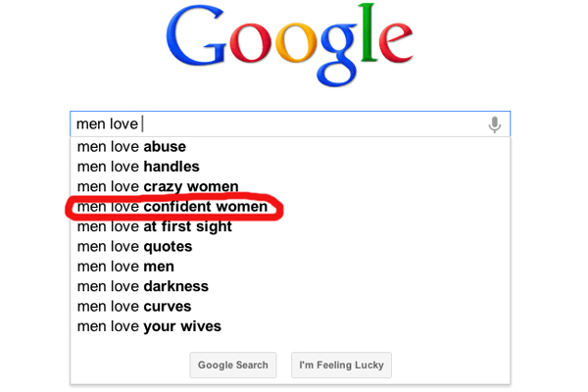
Task: Click the bold word 'darkness' in the suggestions
Action: [175, 286]
